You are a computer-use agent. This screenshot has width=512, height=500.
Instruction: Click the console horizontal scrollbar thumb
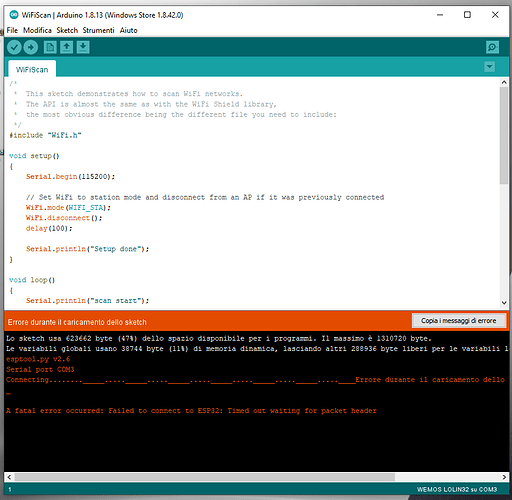205,477
